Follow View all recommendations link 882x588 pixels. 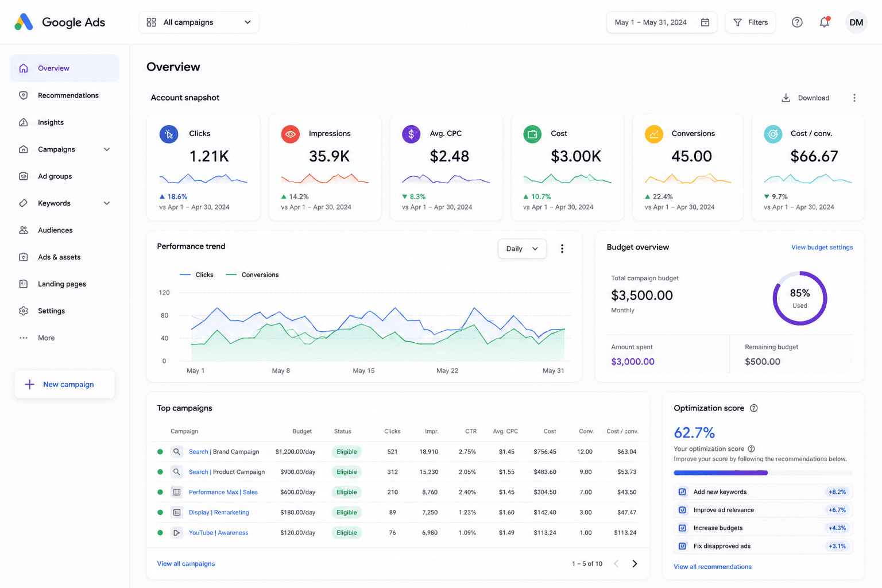[x=713, y=567]
